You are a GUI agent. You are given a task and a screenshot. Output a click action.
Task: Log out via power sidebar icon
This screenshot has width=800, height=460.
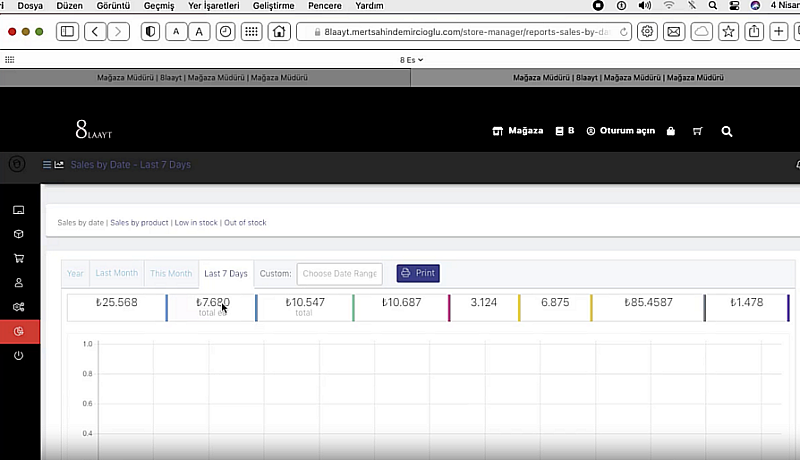tap(19, 355)
